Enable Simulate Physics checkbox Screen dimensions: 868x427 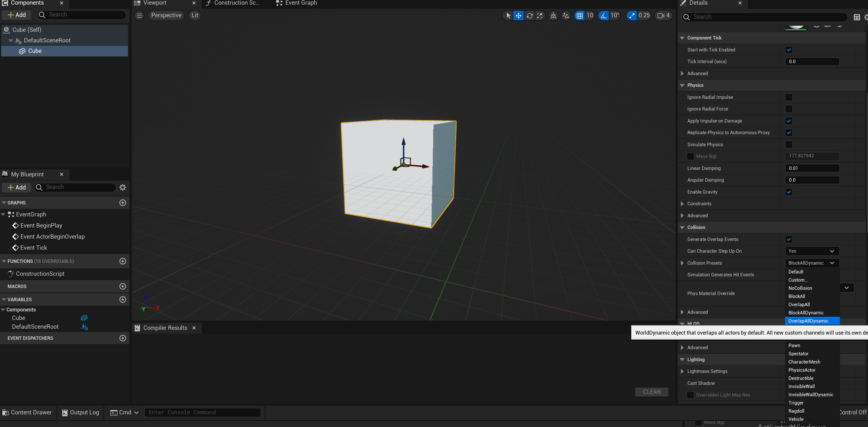(x=789, y=145)
